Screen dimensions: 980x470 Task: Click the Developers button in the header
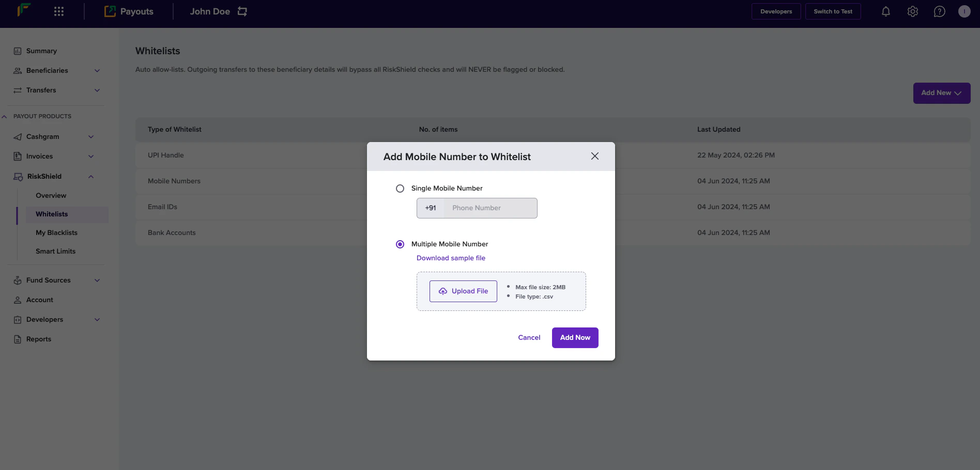pyautogui.click(x=776, y=11)
